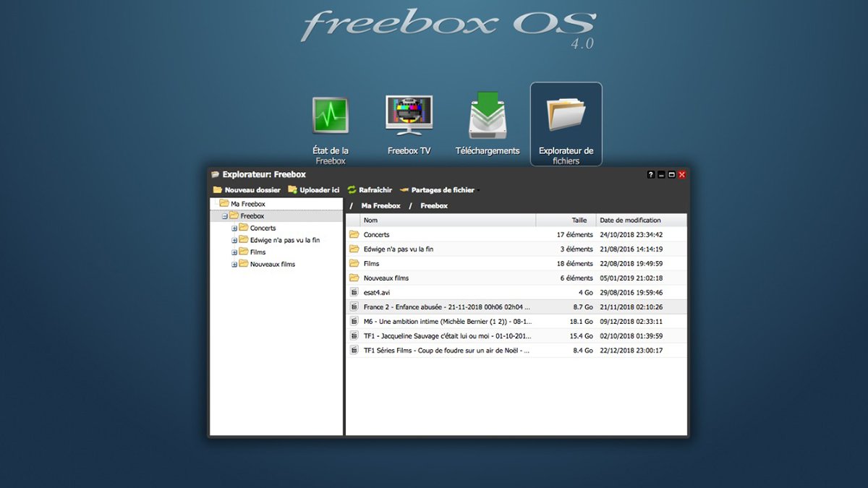Click the M6 - Une ambition intime file icon
The height and width of the screenshot is (488, 868).
[354, 321]
